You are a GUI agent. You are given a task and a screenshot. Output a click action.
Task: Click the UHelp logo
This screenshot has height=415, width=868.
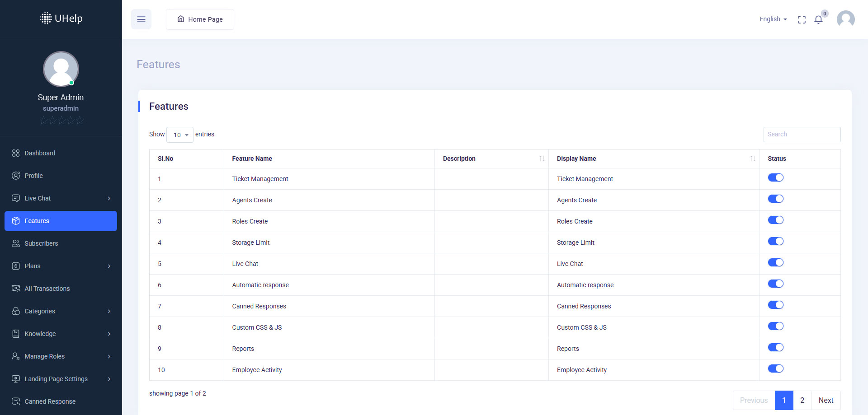(x=61, y=19)
